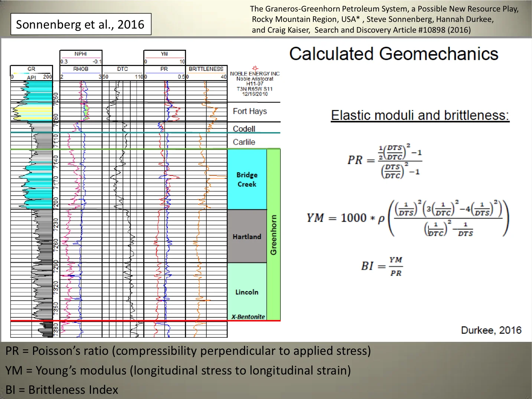This screenshot has height=399, width=532.
Task: Click the Noble Energy star logo
Action: [x=255, y=68]
